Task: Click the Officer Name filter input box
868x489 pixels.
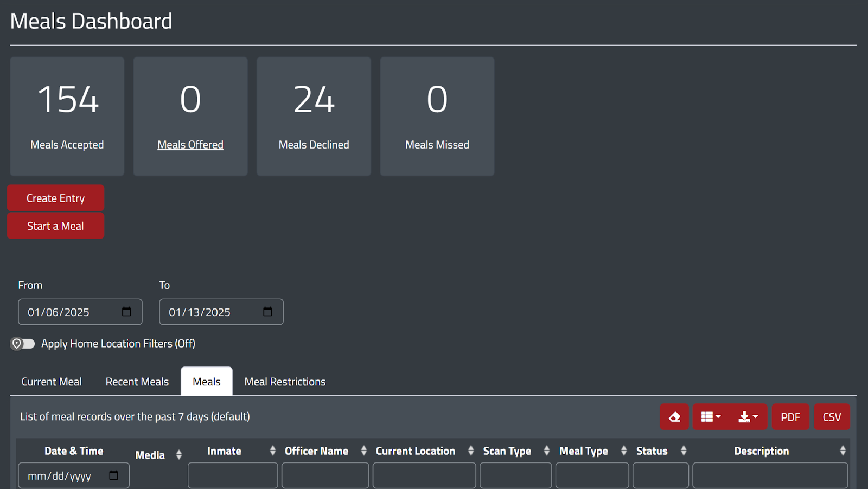Action: click(x=325, y=475)
